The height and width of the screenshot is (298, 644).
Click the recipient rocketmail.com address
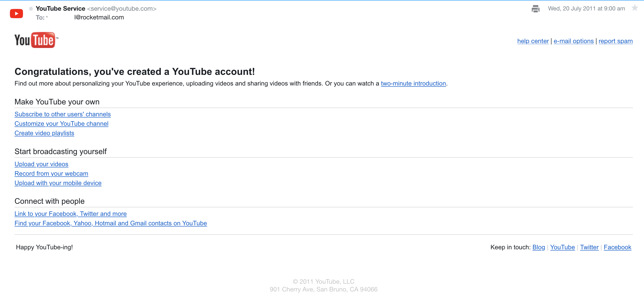point(99,17)
